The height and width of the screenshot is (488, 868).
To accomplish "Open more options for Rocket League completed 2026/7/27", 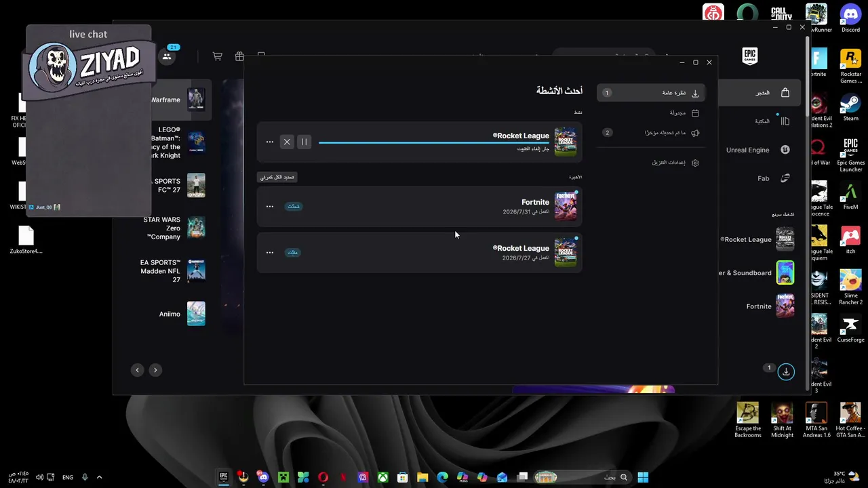I will point(270,252).
